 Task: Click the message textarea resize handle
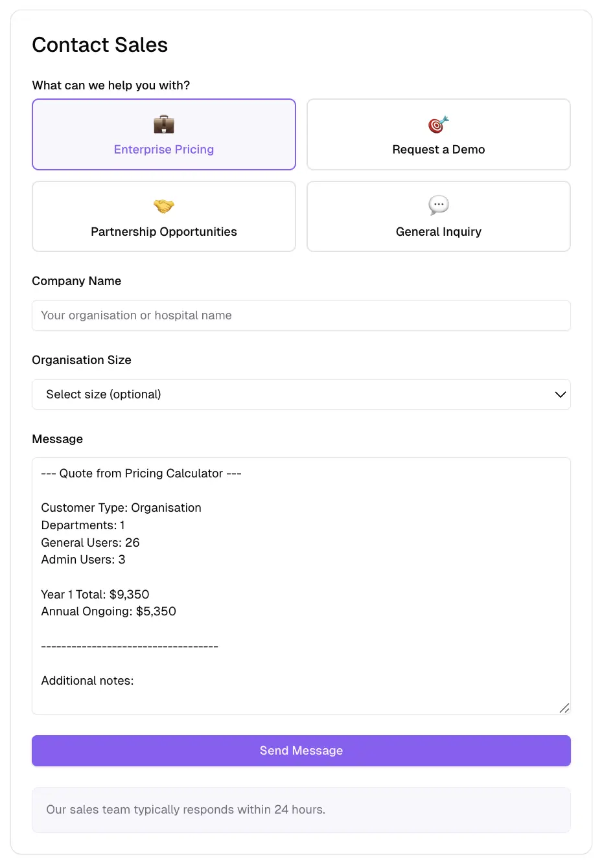pos(564,708)
